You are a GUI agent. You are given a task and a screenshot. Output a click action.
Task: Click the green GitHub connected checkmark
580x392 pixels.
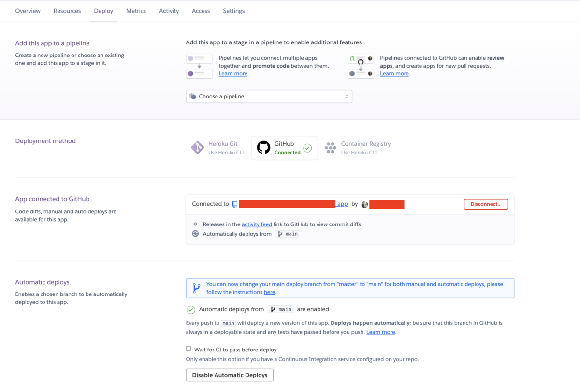click(307, 148)
